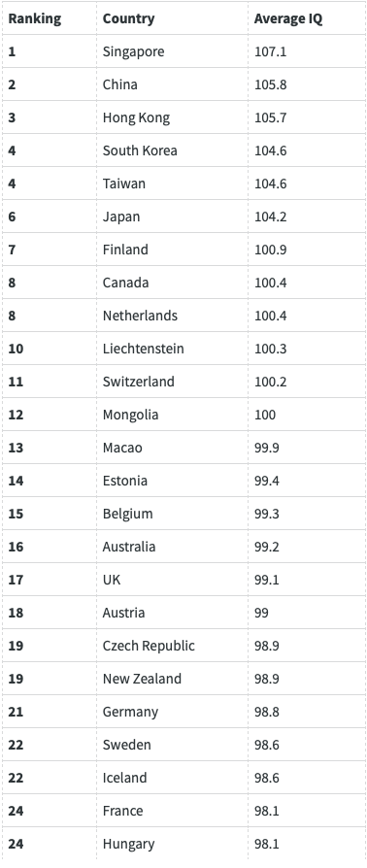This screenshot has height=868, width=367.
Task: Click the Ranking column header
Action: 34,18
